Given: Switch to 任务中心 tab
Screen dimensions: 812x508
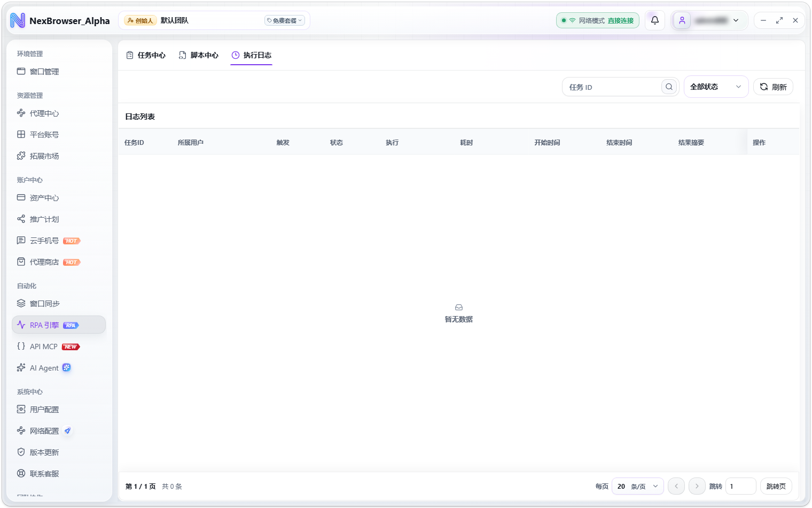Looking at the screenshot, I should (146, 55).
